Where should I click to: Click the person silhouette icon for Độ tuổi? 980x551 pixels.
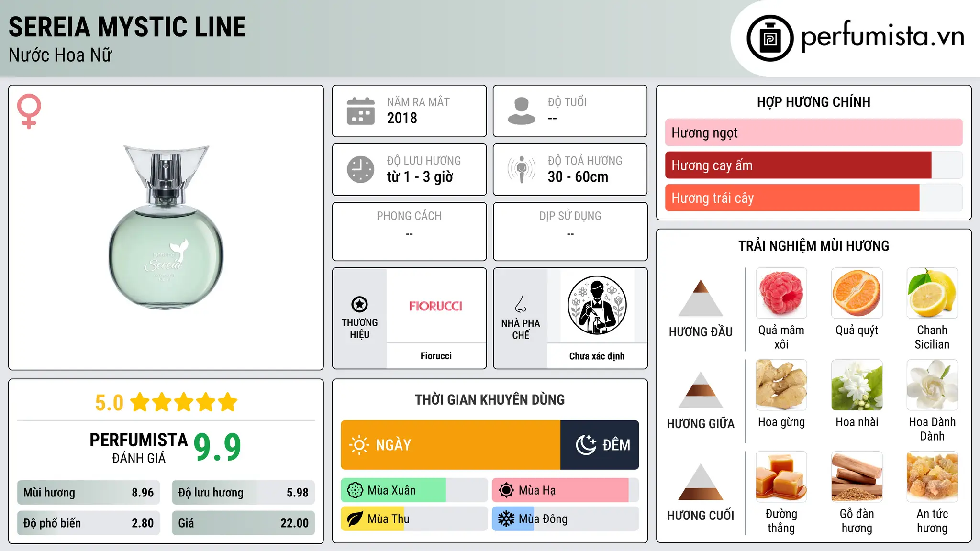521,111
